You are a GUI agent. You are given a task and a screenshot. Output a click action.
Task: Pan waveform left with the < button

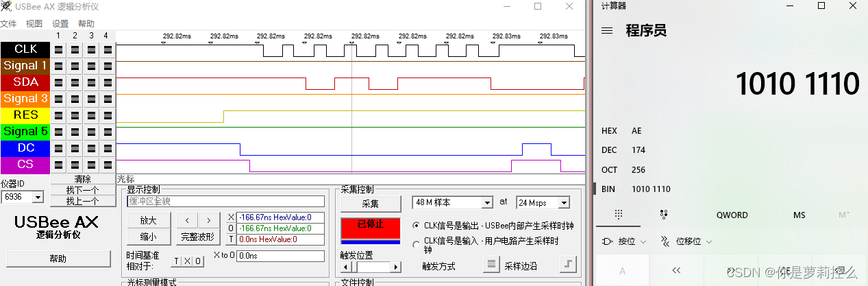click(187, 221)
